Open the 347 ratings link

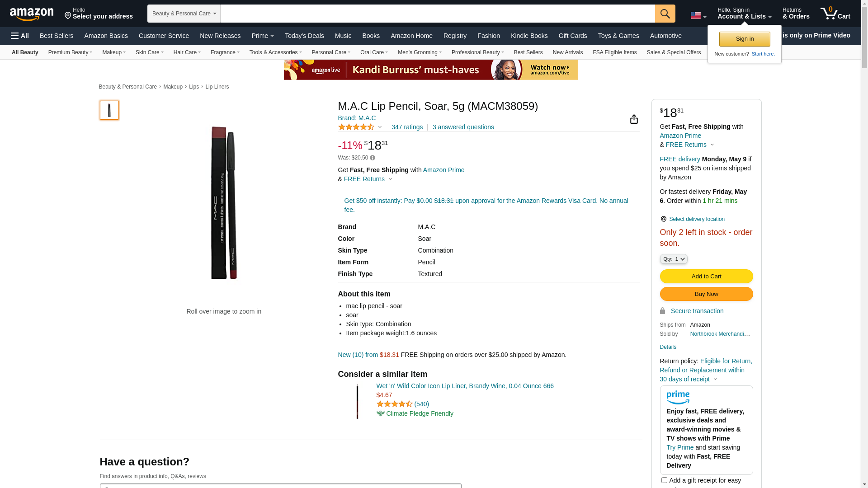point(407,127)
